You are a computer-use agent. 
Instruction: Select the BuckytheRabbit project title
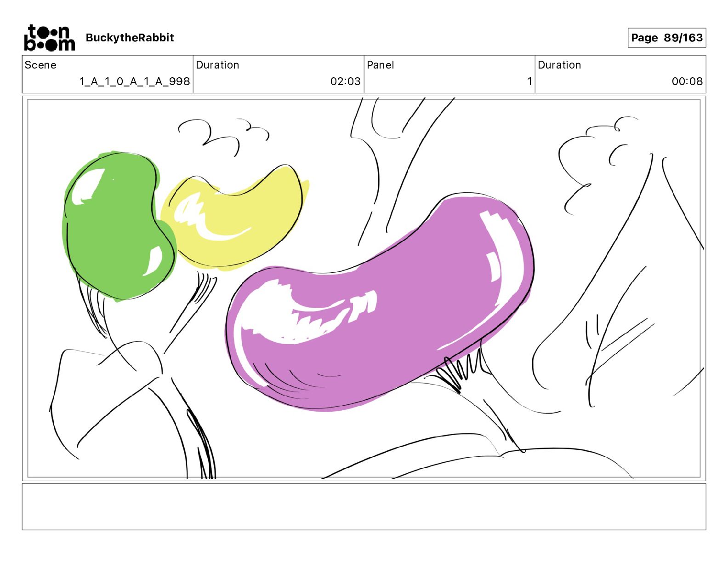coord(130,38)
